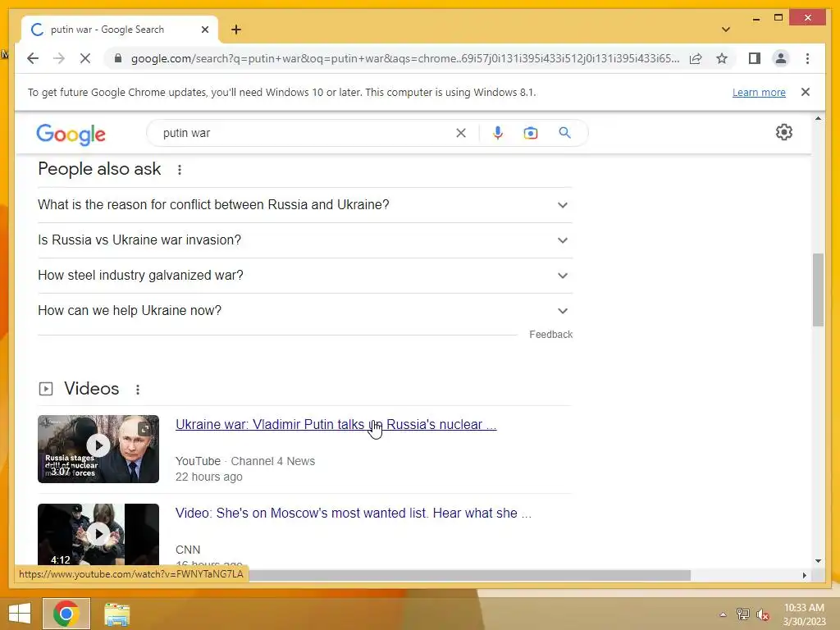Viewport: 840px width, 630px height.
Task: Click the horizontal scrollbar right arrow
Action: [804, 575]
